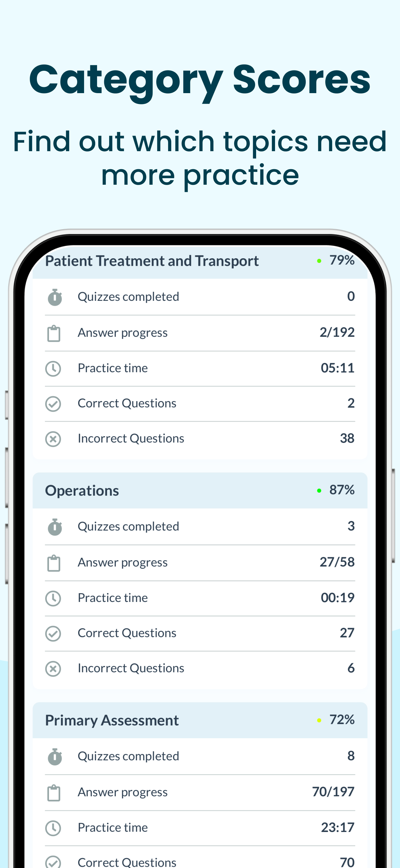Viewport: 400px width, 868px height.
Task: Click clipboard icon beside Answer progress 27/58
Action: (x=54, y=563)
